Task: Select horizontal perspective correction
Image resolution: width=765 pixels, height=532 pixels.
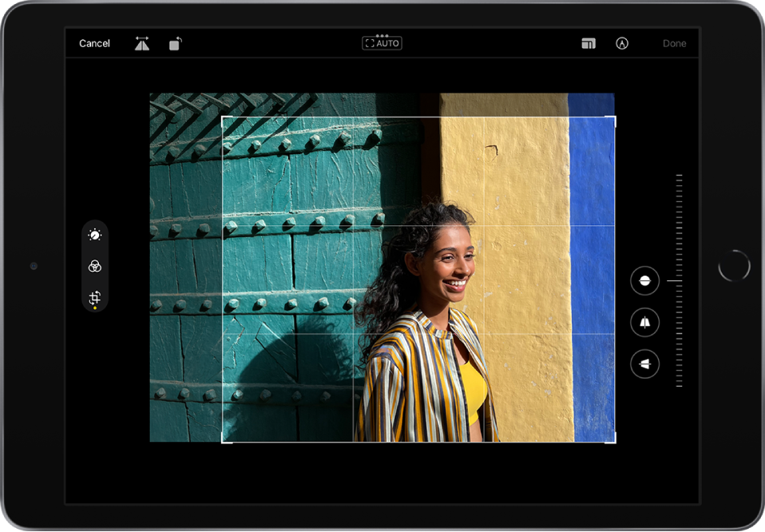Action: point(644,363)
